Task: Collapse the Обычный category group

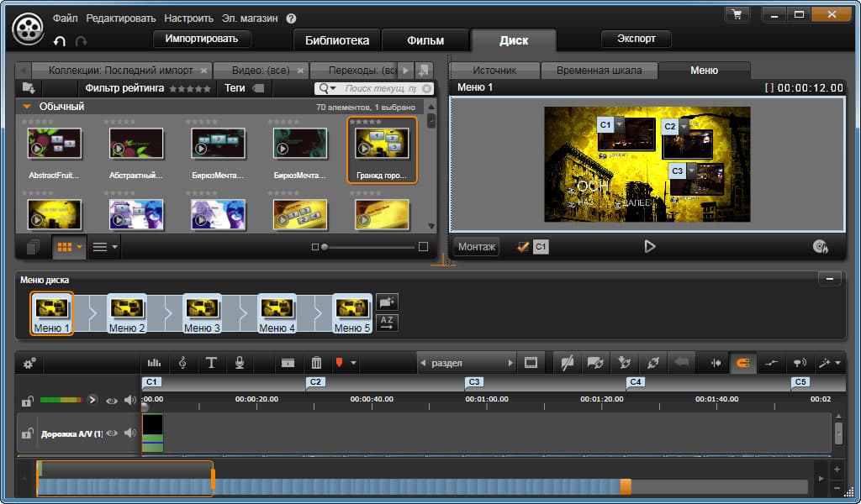Action: coord(27,107)
